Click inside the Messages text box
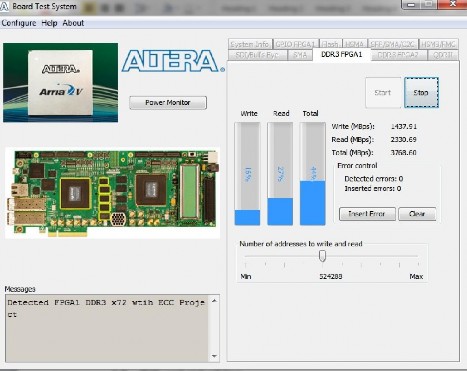This screenshot has height=371, width=467. coord(108,328)
